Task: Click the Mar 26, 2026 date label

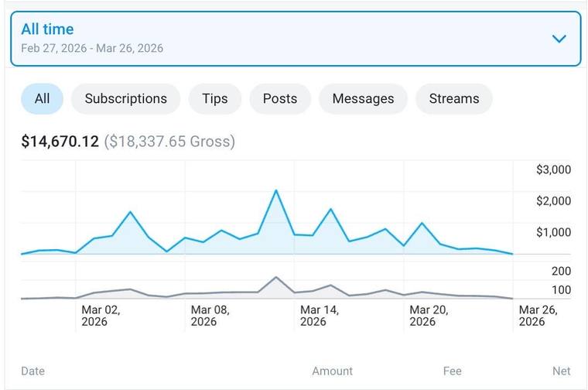Action: (x=538, y=316)
